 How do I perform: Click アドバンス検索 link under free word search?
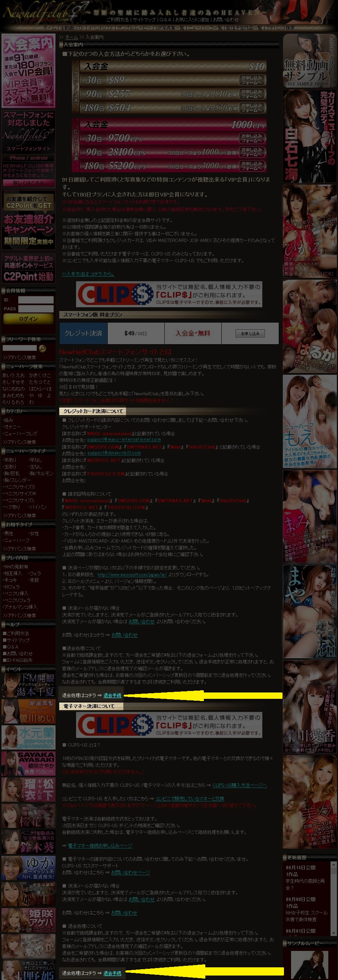(19, 358)
